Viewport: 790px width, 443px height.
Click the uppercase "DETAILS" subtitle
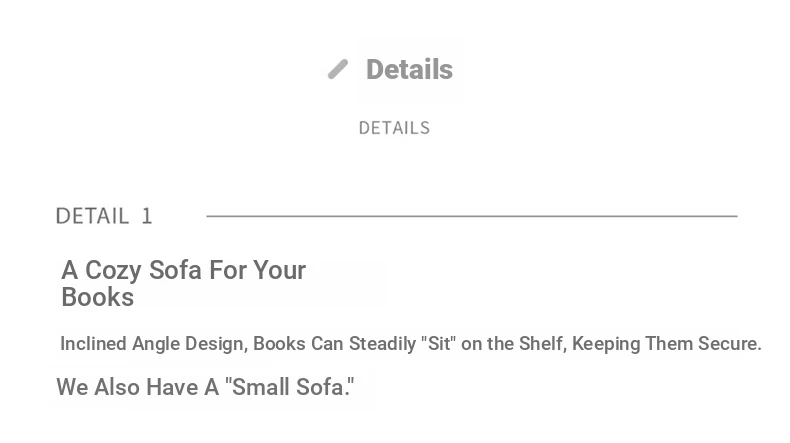(x=394, y=128)
